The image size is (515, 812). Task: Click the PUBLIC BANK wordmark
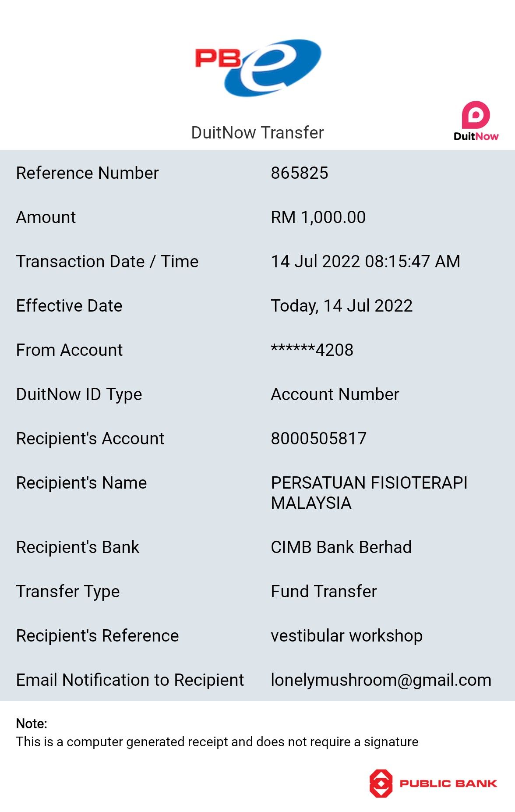point(448,784)
